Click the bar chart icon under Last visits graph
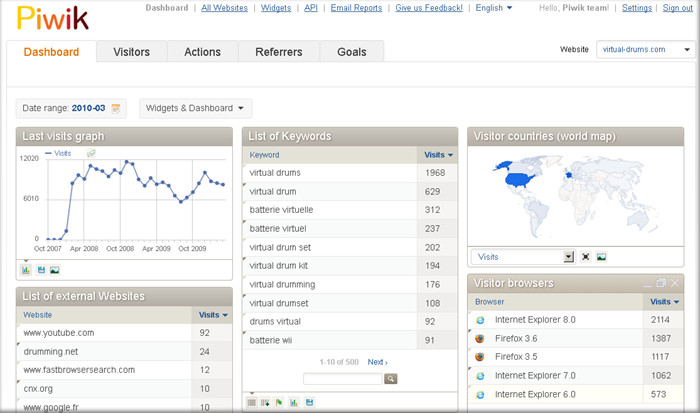The image size is (700, 413). 26,269
